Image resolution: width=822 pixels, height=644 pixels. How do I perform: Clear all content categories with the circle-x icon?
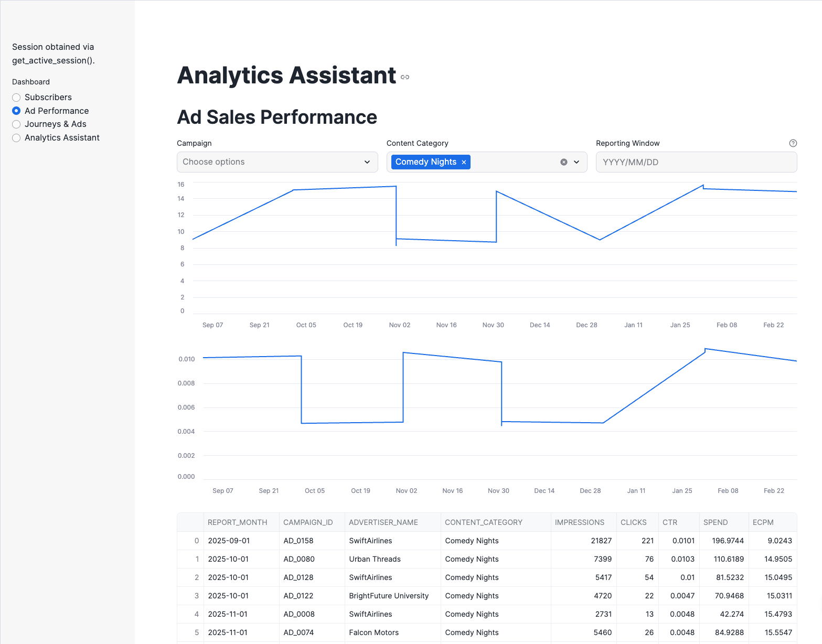563,162
